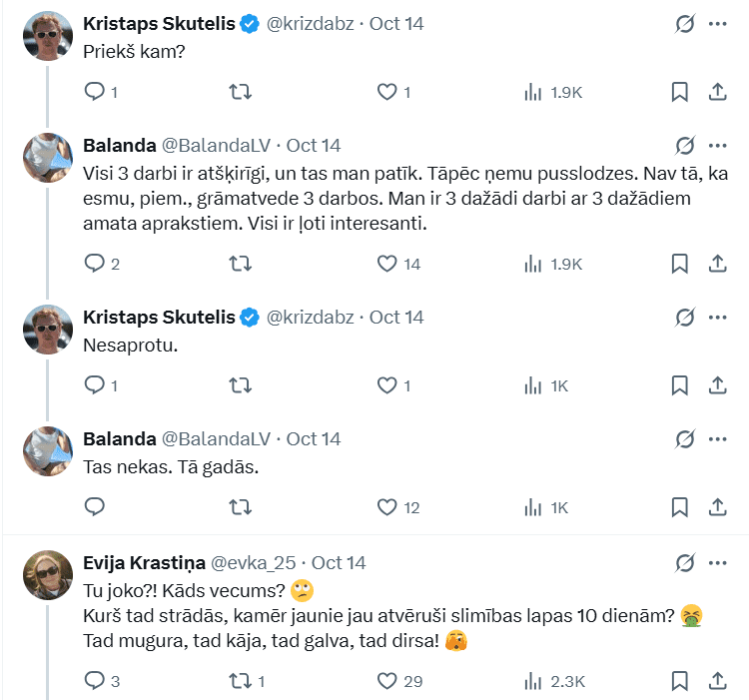
Task: Repost Balanda's tweet about 3 darbi
Action: (241, 264)
